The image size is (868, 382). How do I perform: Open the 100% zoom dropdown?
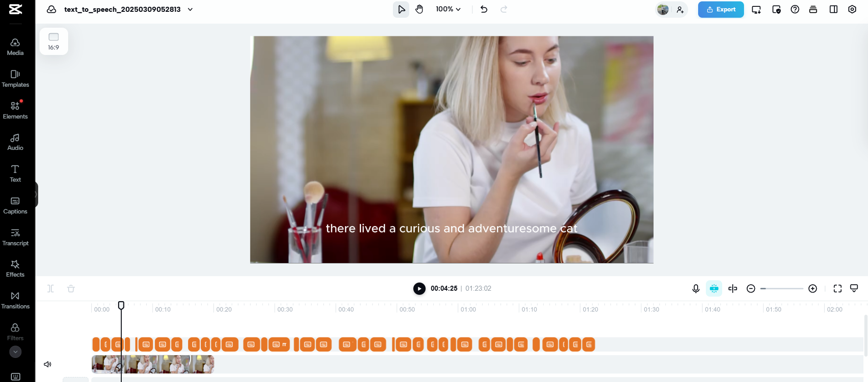pos(448,9)
